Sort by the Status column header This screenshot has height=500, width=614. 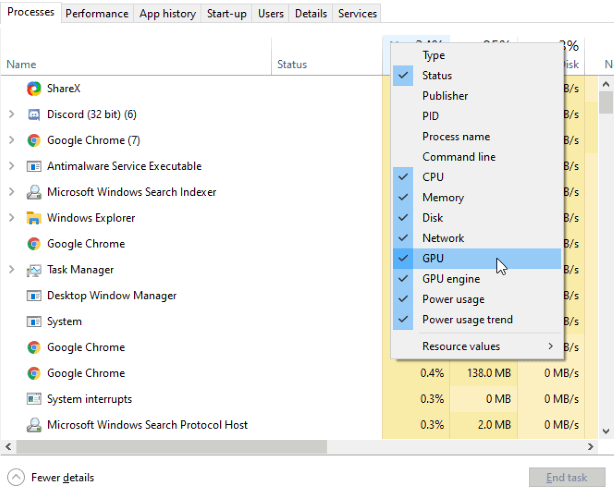(327, 56)
